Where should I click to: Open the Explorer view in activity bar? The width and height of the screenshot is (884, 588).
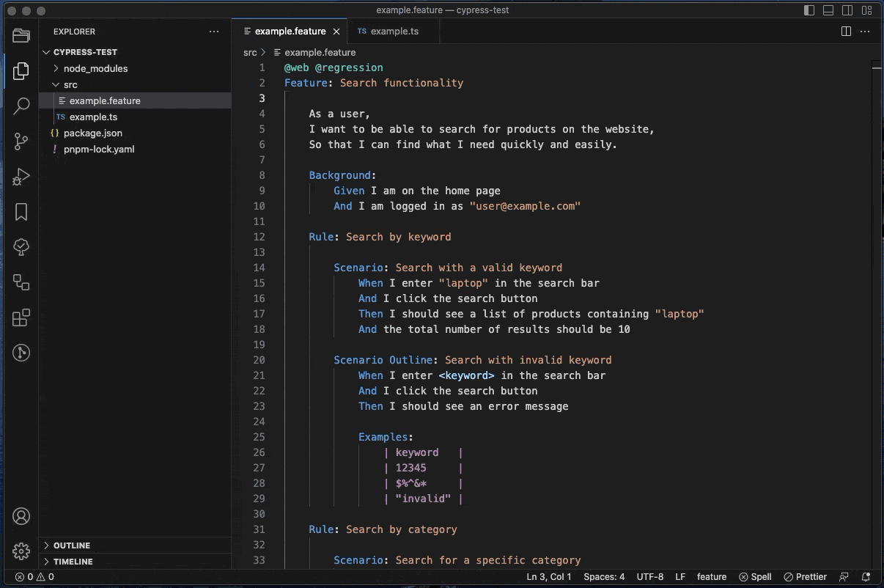coord(21,70)
